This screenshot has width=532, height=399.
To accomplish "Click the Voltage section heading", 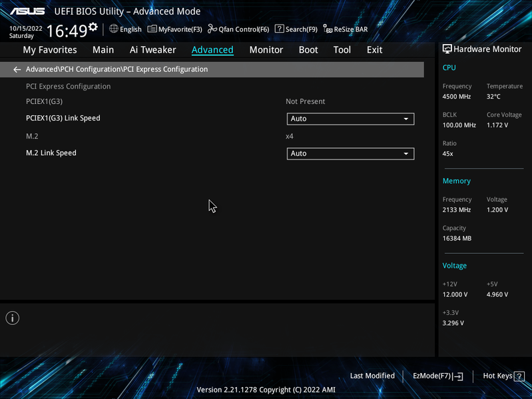I will [454, 266].
